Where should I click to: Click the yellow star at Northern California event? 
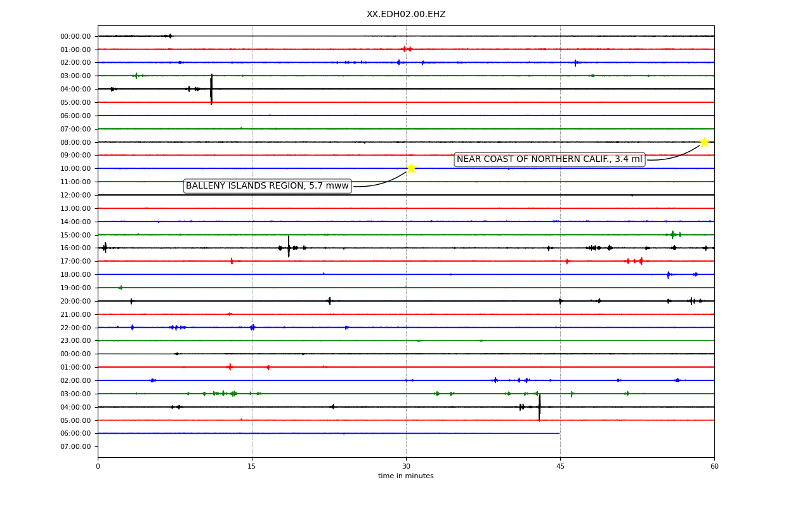(x=704, y=142)
